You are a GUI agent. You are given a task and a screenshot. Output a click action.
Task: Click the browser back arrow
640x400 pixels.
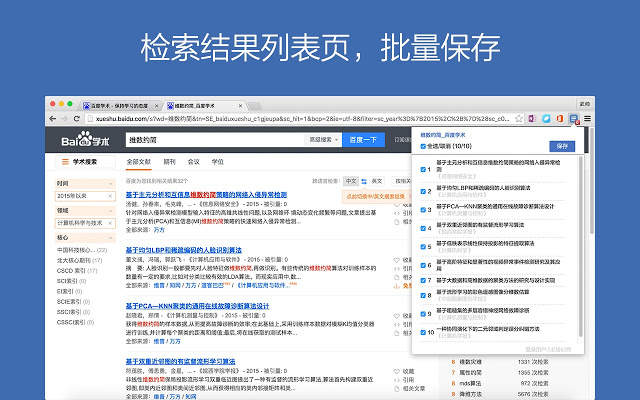click(x=53, y=119)
